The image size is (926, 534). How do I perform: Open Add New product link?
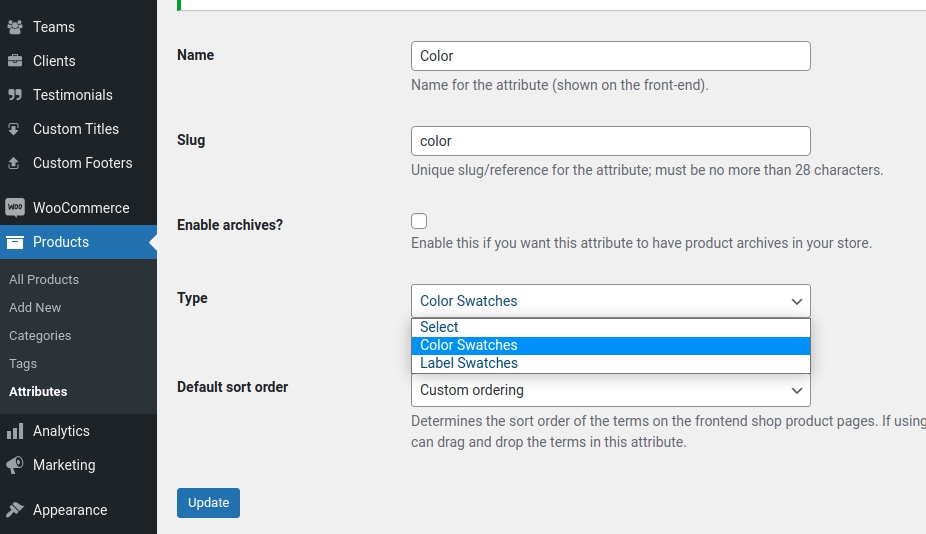point(35,308)
